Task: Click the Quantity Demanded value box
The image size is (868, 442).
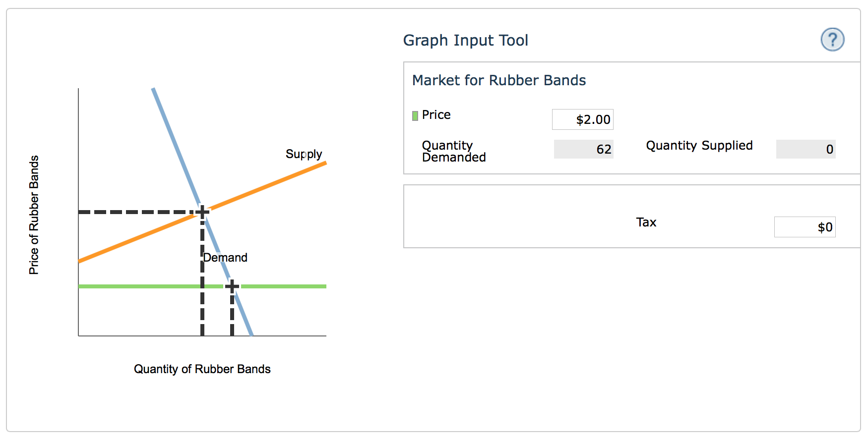Action: [x=583, y=149]
